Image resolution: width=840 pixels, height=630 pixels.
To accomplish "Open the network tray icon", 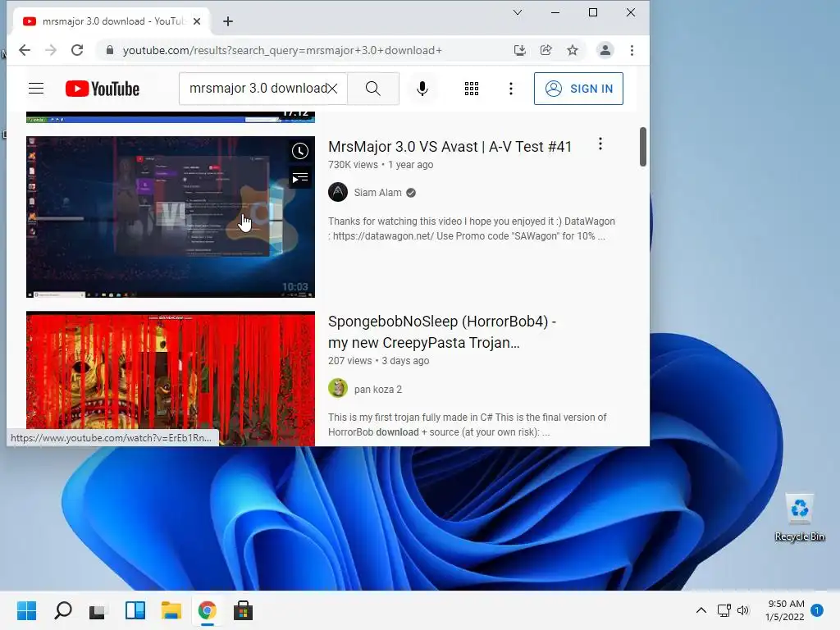I will pyautogui.click(x=724, y=610).
